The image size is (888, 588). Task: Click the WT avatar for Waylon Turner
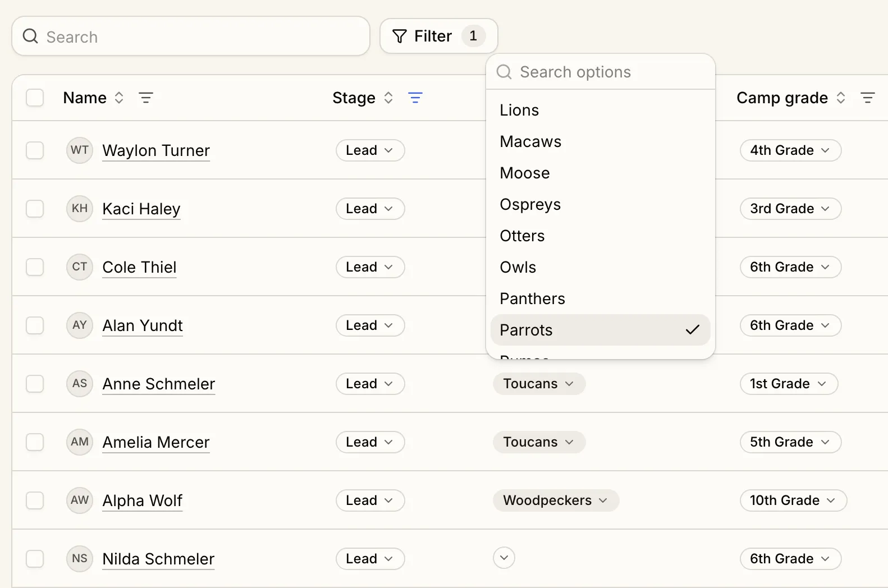pos(80,150)
